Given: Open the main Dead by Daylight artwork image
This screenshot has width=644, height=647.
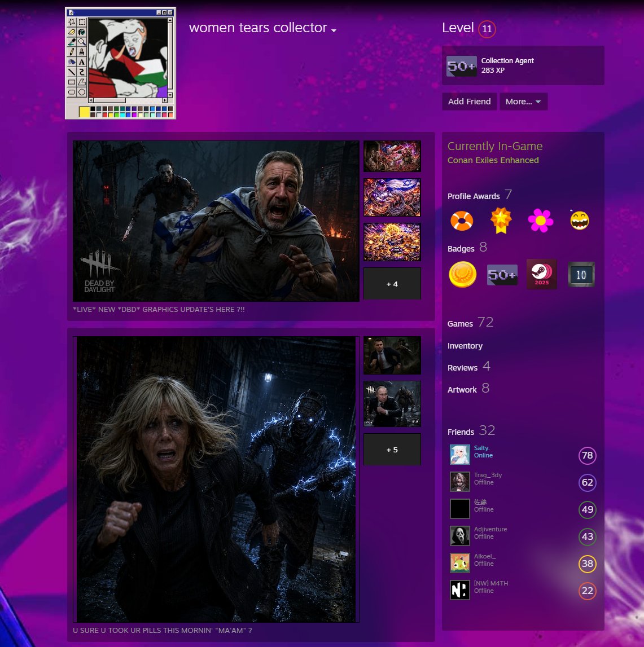Looking at the screenshot, I should click(216, 221).
